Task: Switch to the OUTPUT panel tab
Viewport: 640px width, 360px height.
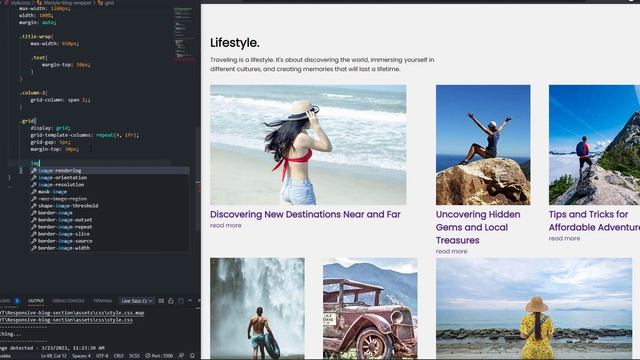Action: coord(36,301)
